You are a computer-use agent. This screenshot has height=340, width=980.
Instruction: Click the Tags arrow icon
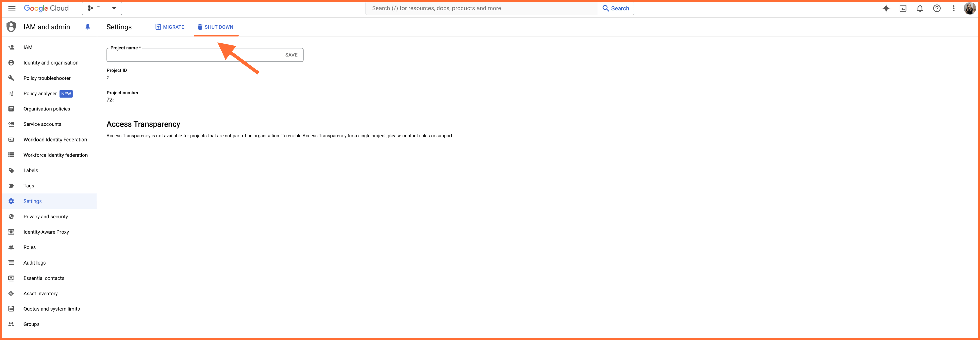(x=11, y=186)
